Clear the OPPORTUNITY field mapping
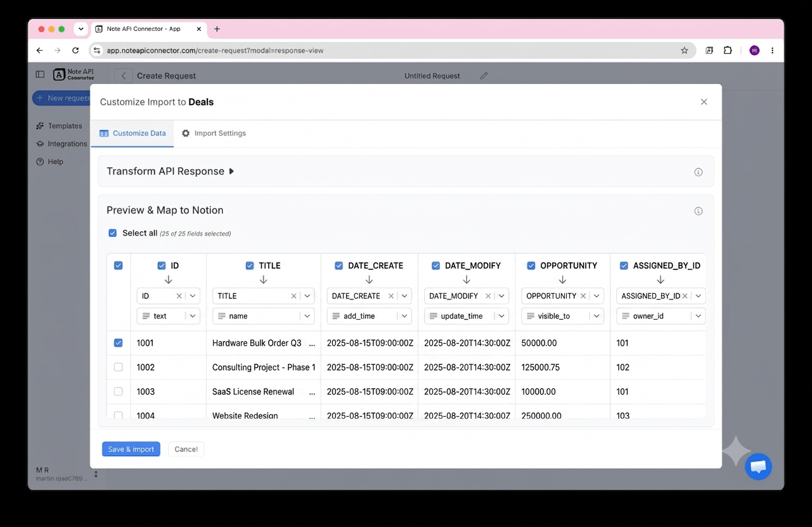Viewport: 812px width, 527px height. click(x=583, y=296)
